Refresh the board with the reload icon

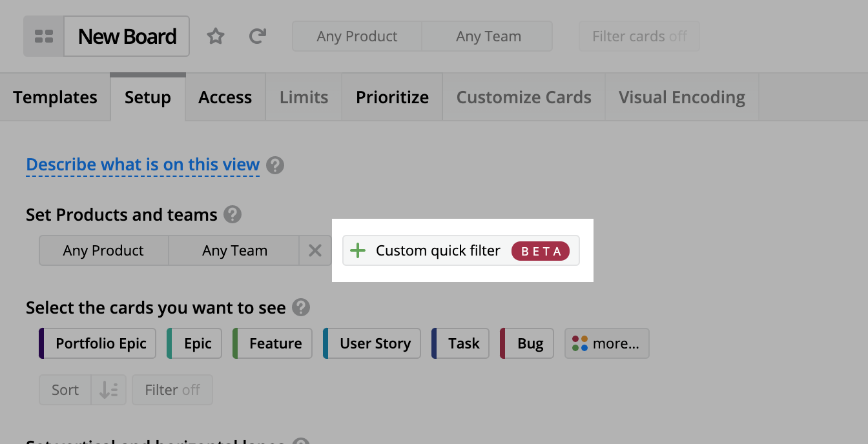[x=257, y=36]
